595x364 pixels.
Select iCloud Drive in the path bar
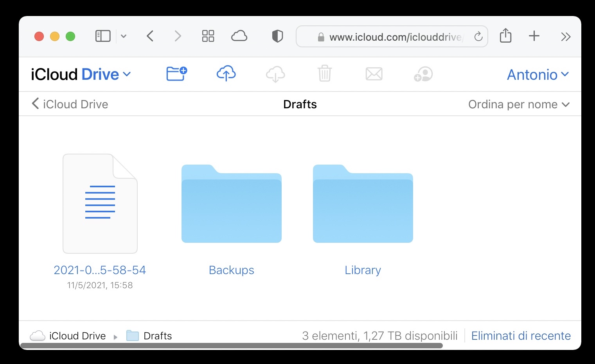[77, 336]
